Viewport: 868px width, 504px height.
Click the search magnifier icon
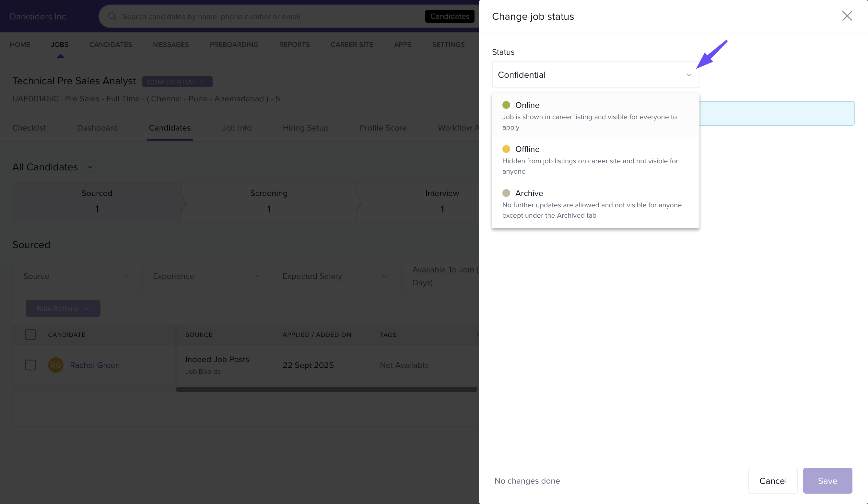[112, 16]
